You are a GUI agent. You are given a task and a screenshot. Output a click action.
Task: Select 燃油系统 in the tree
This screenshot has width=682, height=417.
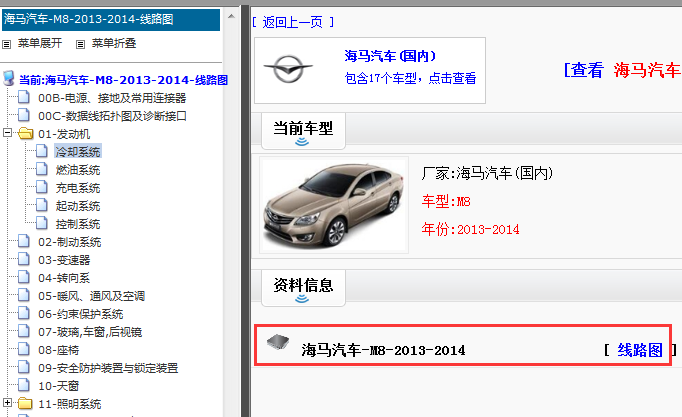point(78,170)
